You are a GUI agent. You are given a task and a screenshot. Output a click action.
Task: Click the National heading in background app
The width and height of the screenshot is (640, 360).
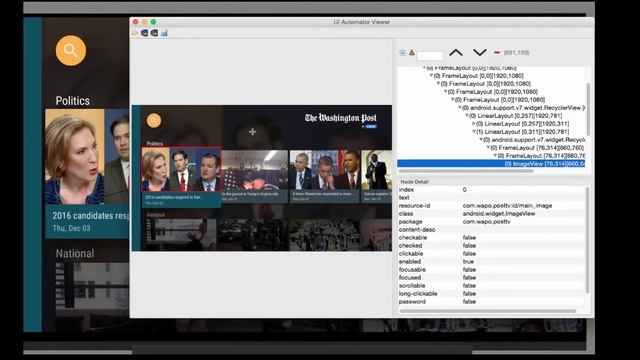(75, 253)
